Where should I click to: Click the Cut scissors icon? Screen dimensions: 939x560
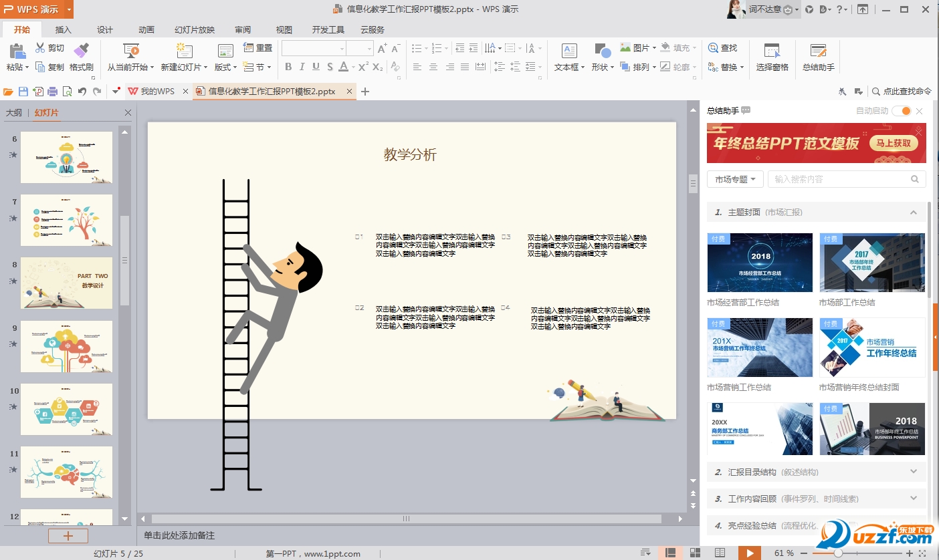point(40,47)
